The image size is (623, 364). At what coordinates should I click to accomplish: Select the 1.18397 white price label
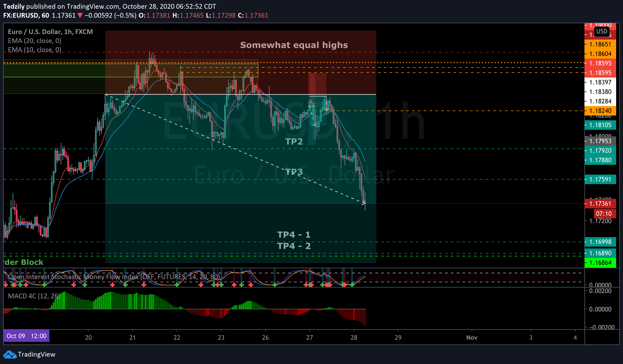600,82
